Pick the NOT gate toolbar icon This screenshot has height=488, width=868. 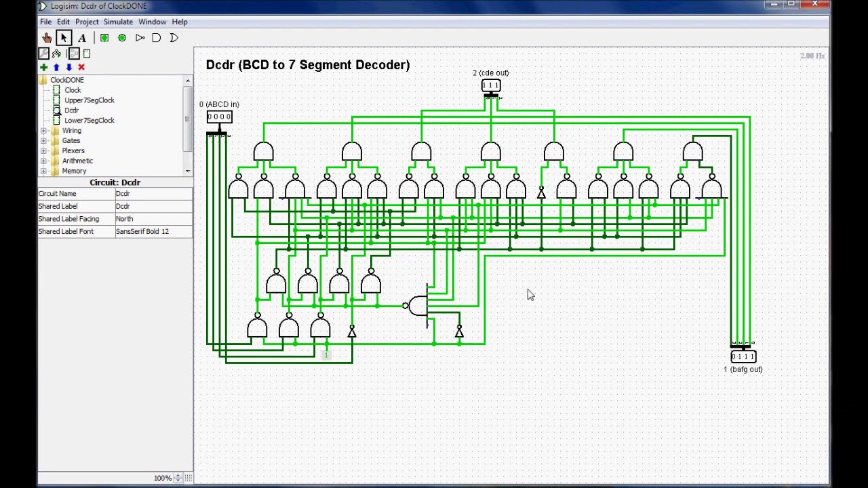(x=140, y=38)
